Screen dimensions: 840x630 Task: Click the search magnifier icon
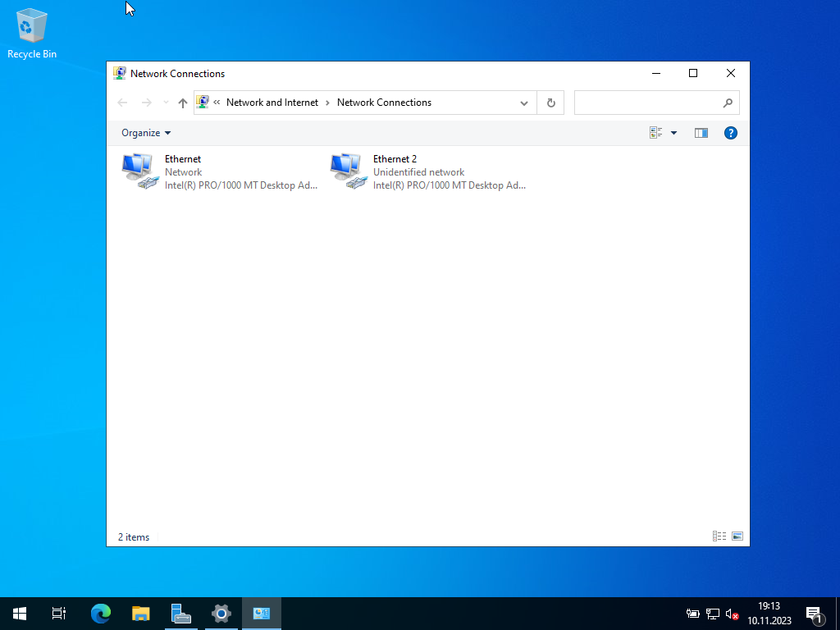[x=728, y=103]
